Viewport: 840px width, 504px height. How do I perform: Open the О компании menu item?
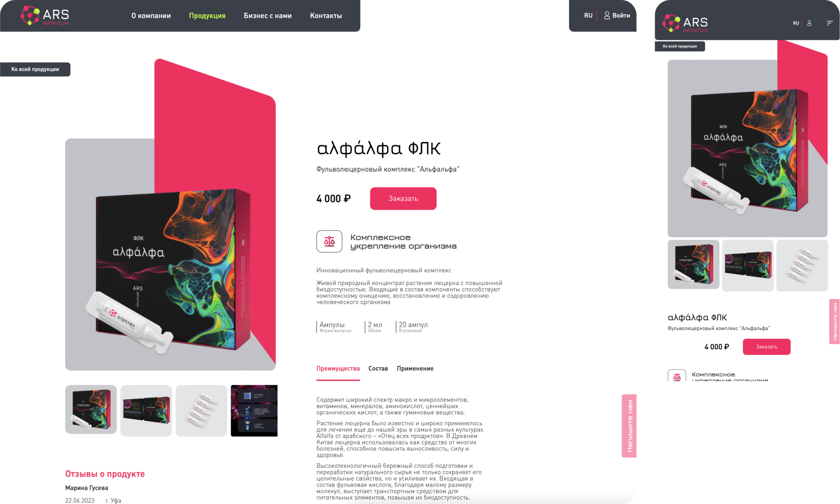point(151,16)
